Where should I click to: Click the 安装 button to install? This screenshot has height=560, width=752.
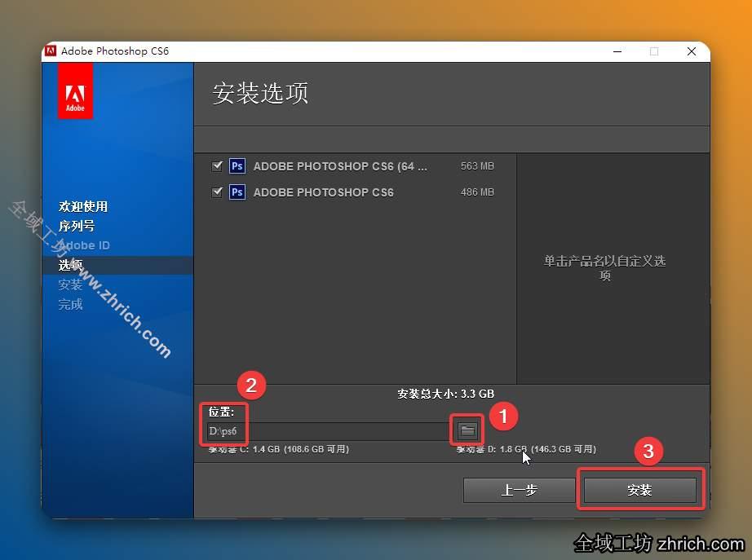click(x=639, y=490)
